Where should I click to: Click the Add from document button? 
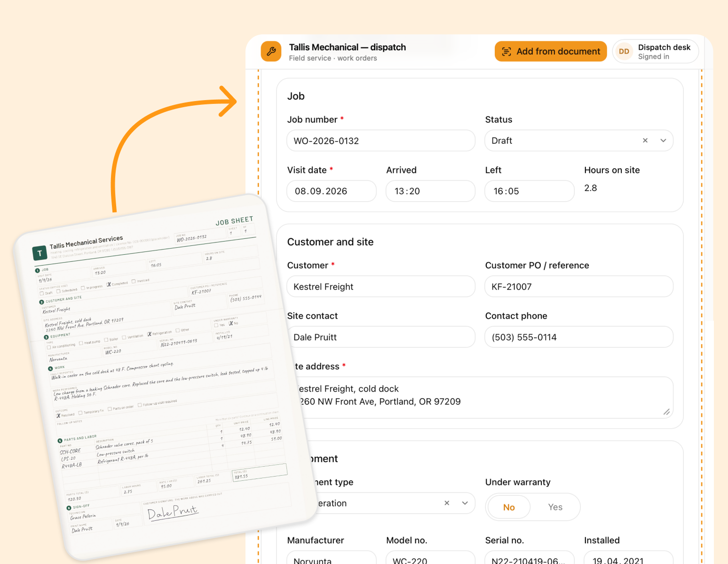pyautogui.click(x=551, y=51)
